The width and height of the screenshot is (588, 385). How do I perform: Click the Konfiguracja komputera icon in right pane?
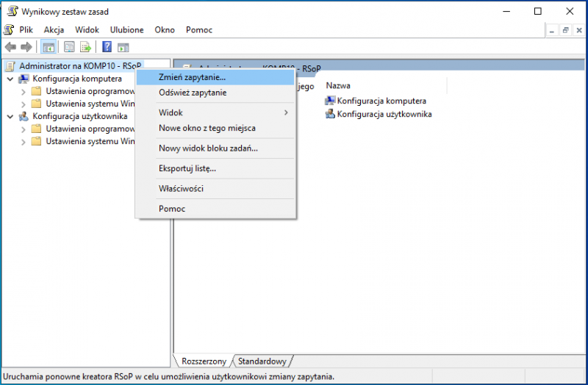[330, 101]
